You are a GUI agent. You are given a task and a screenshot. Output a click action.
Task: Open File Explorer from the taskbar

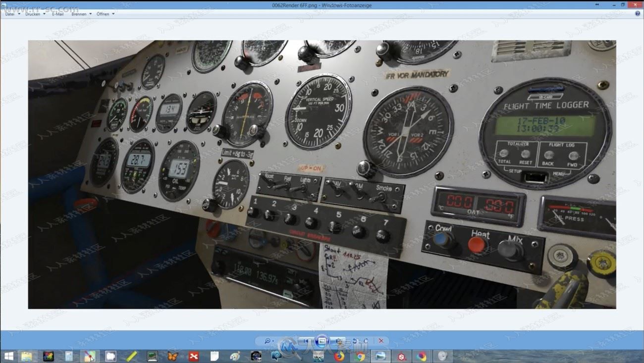pyautogui.click(x=26, y=356)
